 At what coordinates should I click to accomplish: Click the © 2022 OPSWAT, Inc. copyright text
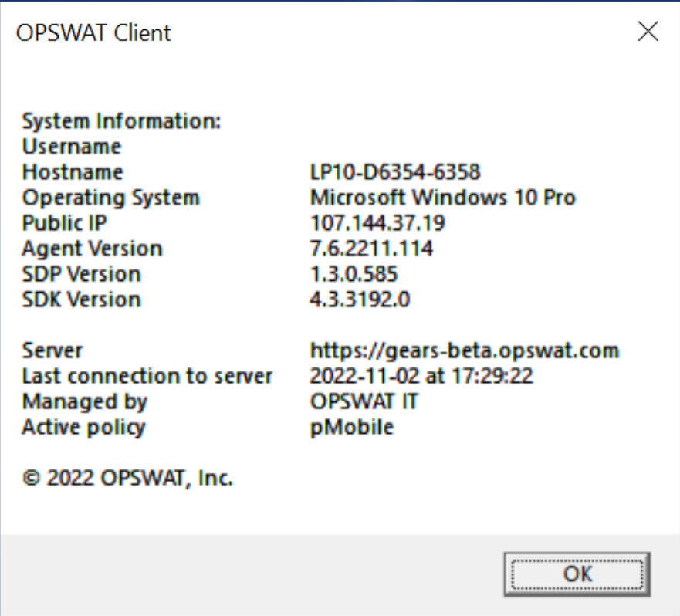(x=127, y=479)
